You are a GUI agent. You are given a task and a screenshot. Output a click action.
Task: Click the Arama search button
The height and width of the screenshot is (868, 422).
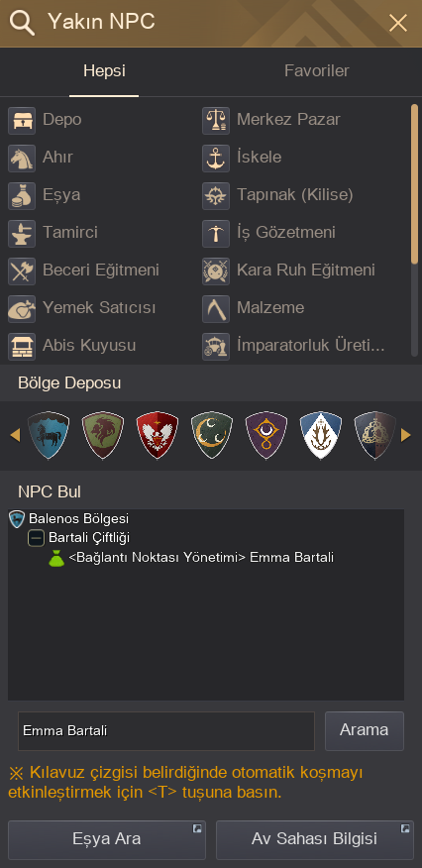click(364, 730)
